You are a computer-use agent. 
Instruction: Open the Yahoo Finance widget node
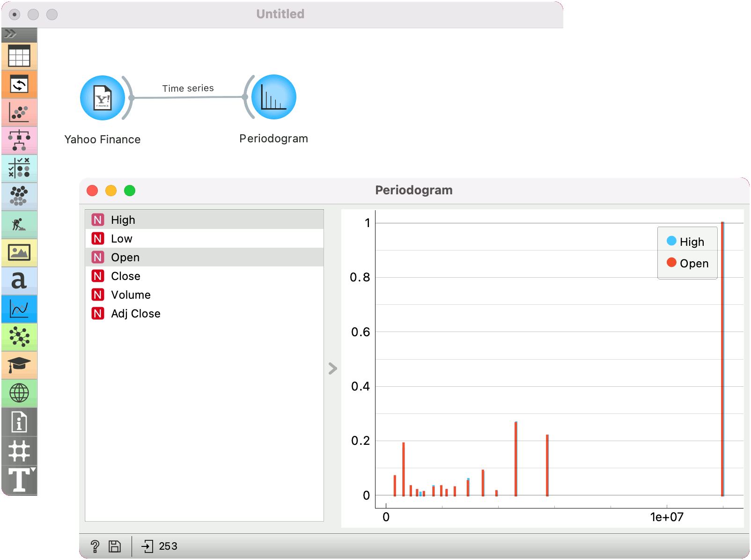(103, 98)
